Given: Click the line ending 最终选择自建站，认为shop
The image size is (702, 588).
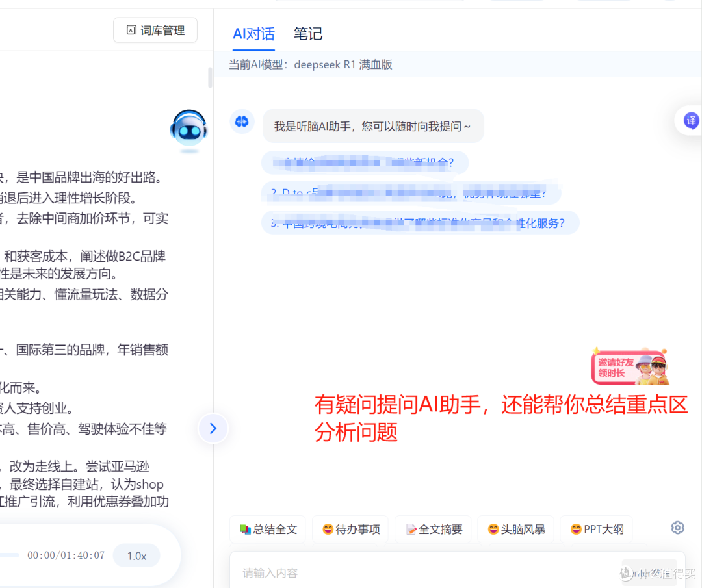Looking at the screenshot, I should pyautogui.click(x=82, y=484).
